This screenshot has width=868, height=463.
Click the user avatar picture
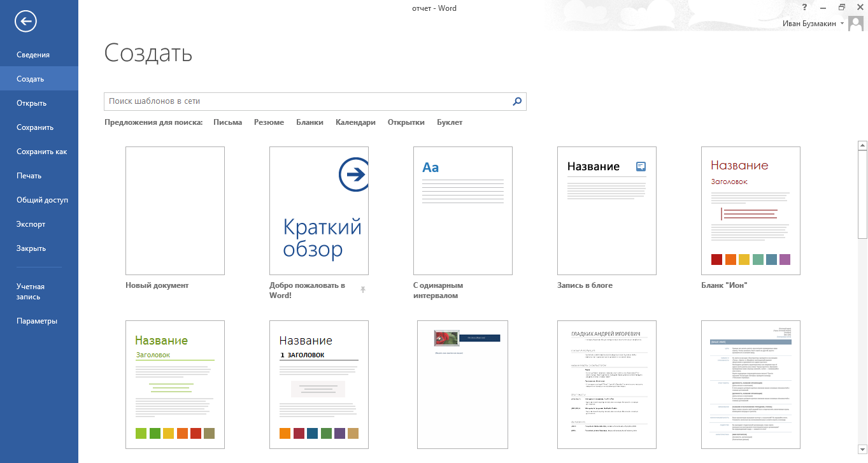856,24
